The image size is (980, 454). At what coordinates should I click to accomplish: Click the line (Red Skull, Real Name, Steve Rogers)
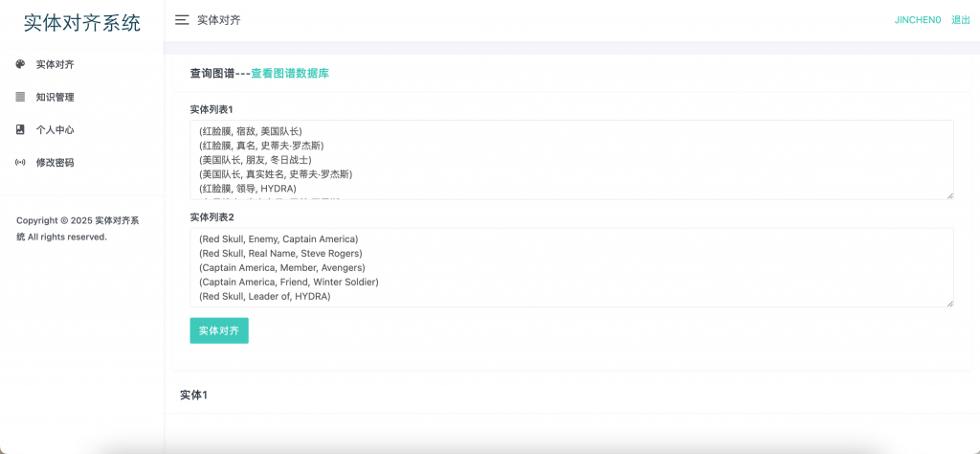280,253
